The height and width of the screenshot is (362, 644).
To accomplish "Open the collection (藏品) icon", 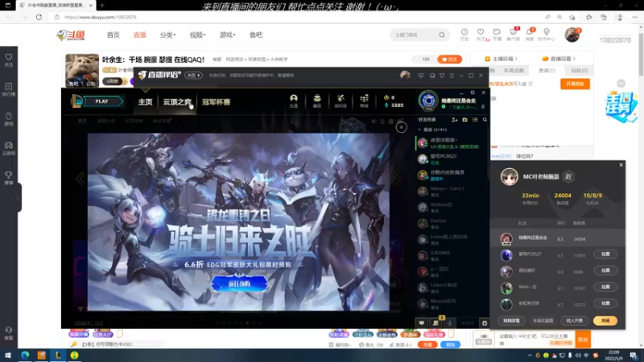I will 317,101.
